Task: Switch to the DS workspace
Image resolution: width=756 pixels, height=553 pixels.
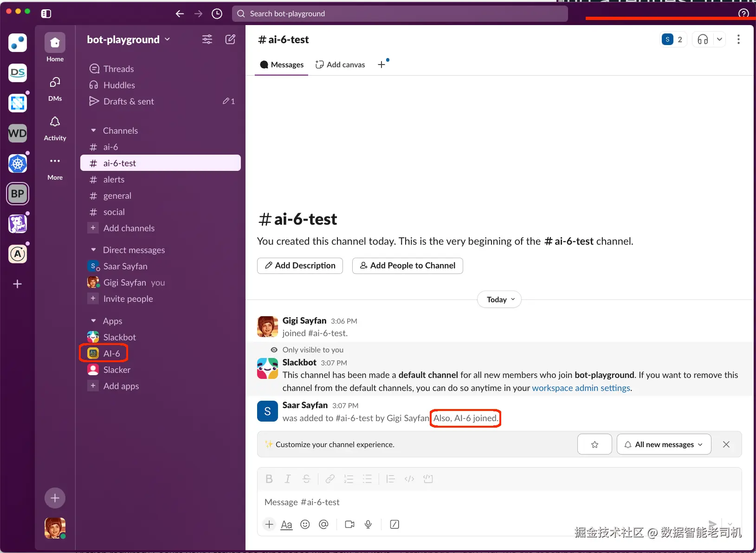Action: click(x=18, y=73)
